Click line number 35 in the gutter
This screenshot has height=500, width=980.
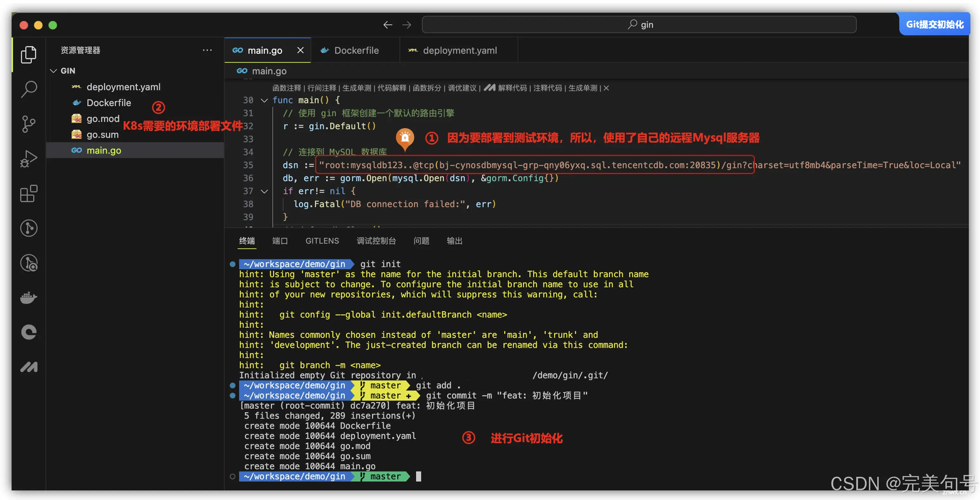tap(248, 165)
